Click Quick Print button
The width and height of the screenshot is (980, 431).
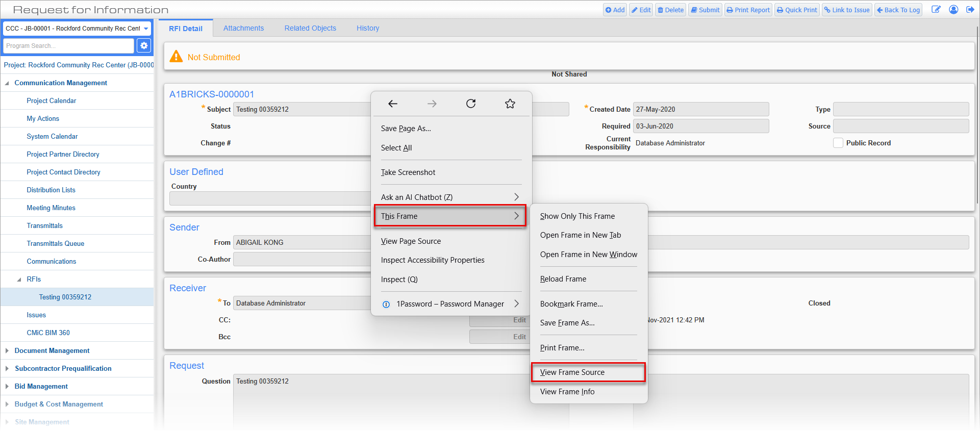point(797,10)
